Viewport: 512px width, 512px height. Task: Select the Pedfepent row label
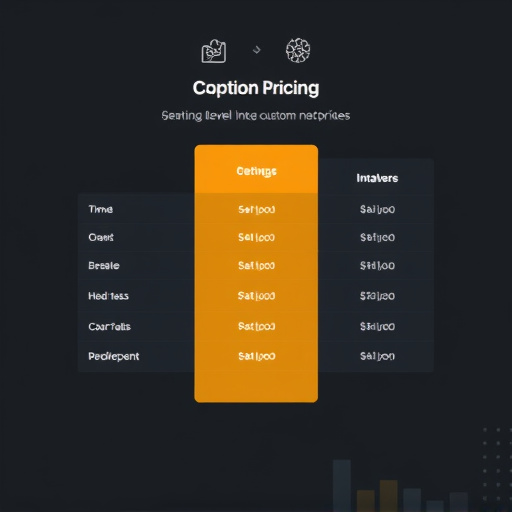click(114, 356)
